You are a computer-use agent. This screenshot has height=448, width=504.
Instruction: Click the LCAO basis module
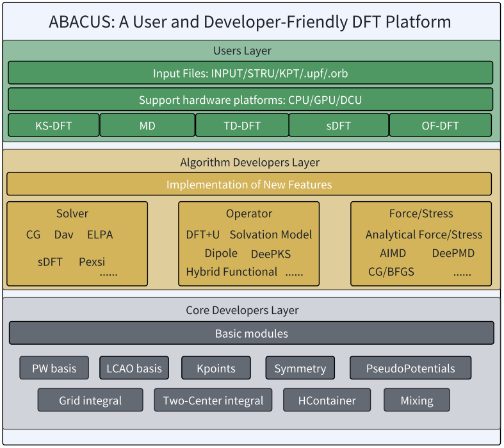coord(134,368)
